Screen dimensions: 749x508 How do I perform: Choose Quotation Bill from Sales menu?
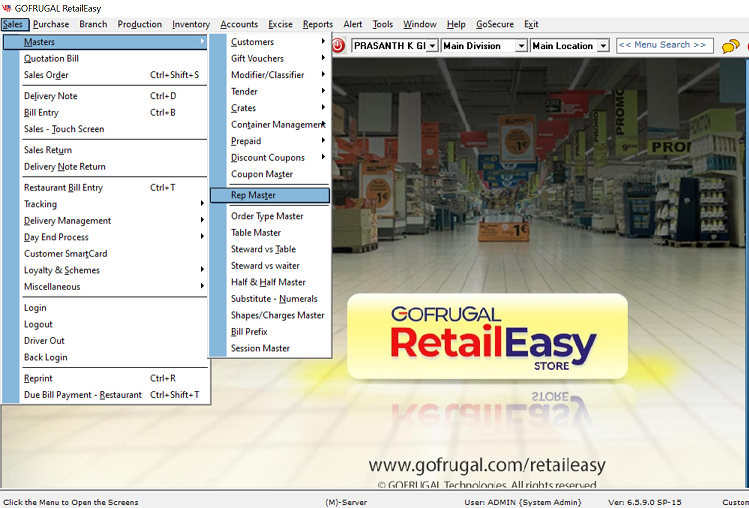click(x=51, y=59)
